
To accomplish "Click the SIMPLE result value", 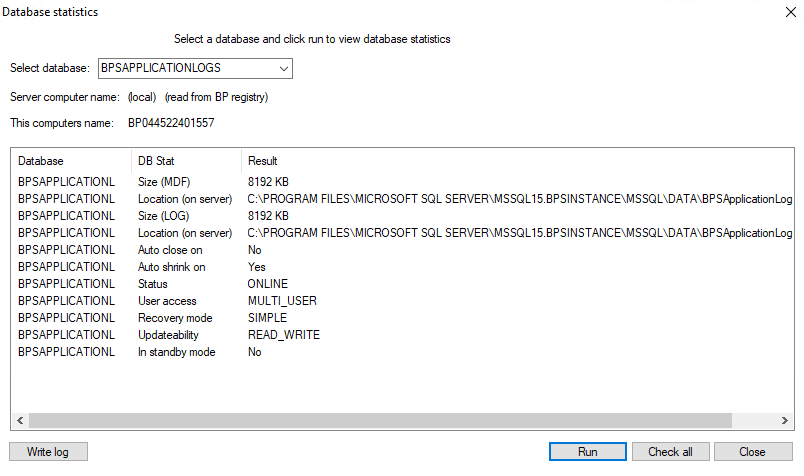I will pyautogui.click(x=267, y=318).
